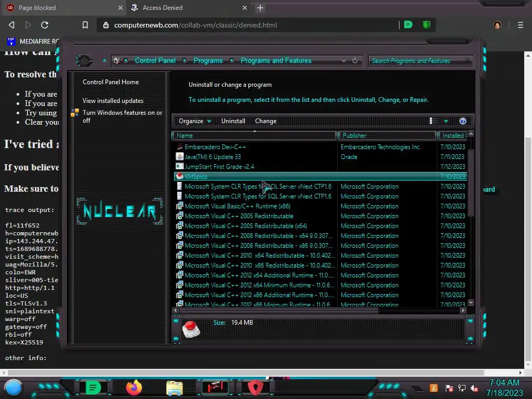
Task: Sort list by Publisher column header
Action: coord(387,136)
